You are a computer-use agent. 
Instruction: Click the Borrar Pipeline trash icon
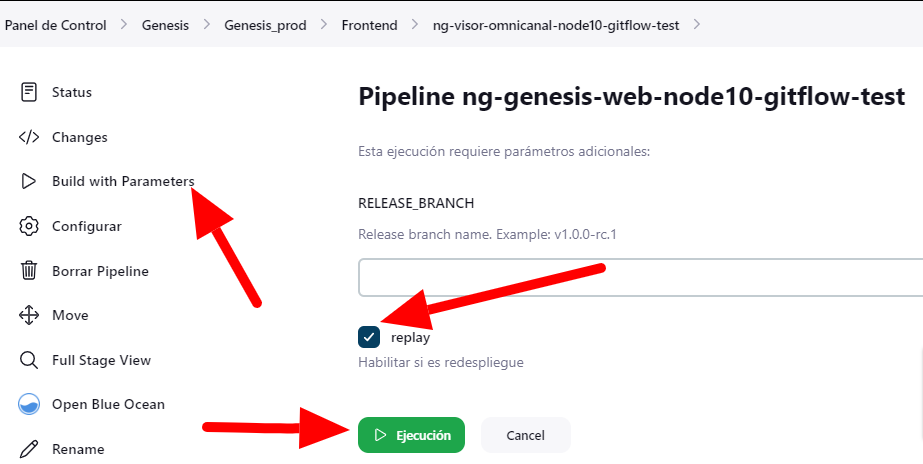click(x=29, y=271)
